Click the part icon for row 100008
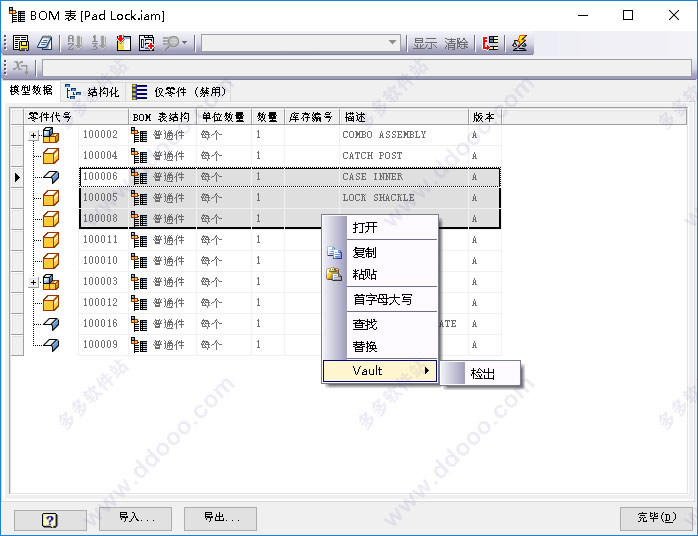The width and height of the screenshot is (698, 536). [x=51, y=219]
